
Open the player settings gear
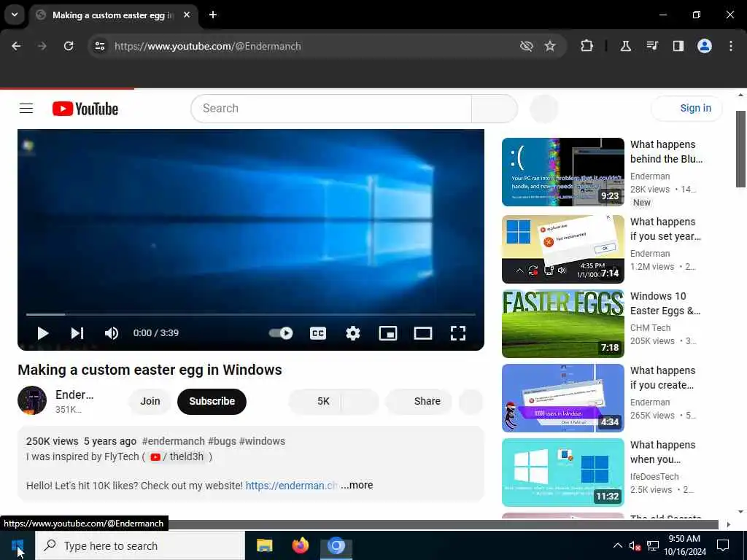point(352,333)
